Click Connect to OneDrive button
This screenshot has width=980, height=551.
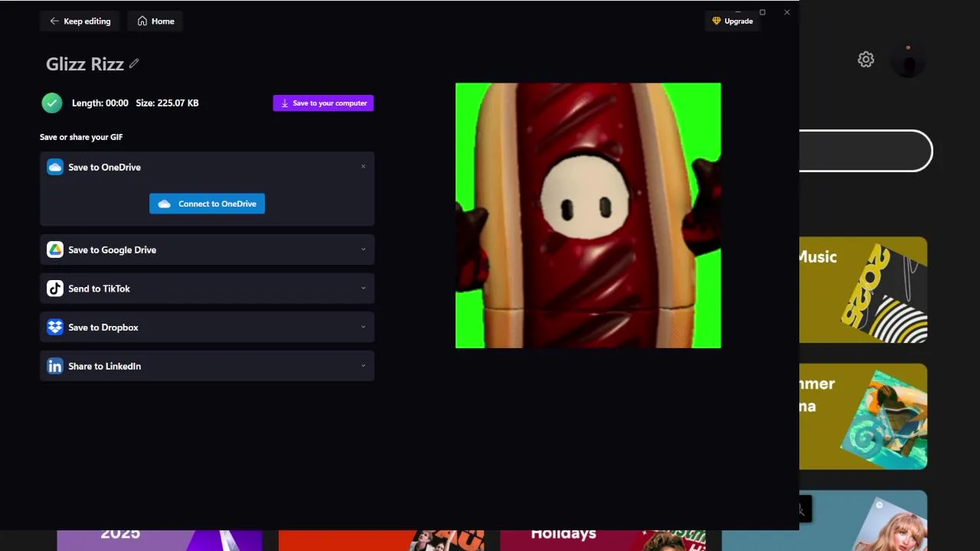pos(207,204)
